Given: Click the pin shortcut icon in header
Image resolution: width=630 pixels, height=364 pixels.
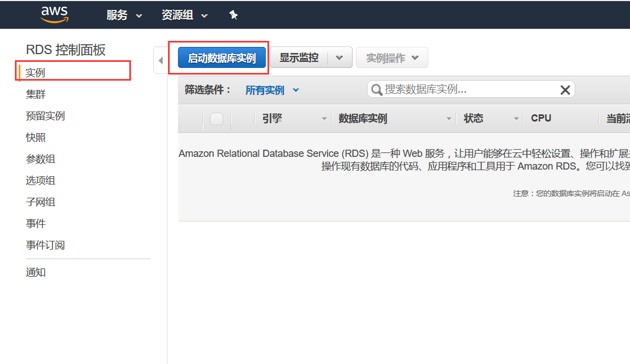Looking at the screenshot, I should tap(233, 15).
